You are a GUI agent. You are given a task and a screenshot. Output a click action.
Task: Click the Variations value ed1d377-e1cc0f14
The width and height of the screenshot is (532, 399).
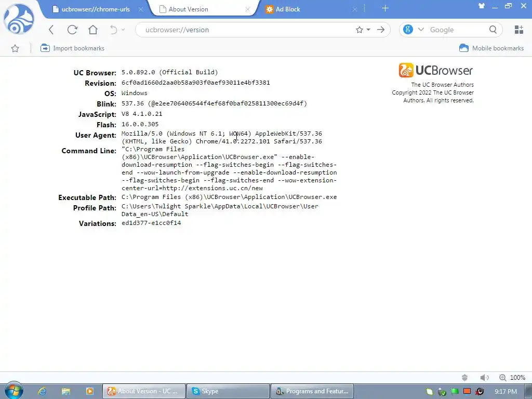pos(151,223)
